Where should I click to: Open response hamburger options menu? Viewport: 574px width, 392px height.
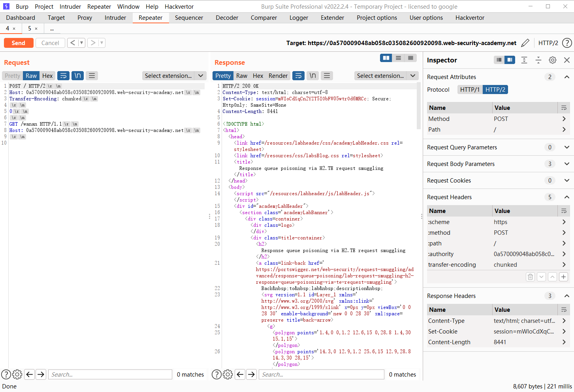coord(326,75)
